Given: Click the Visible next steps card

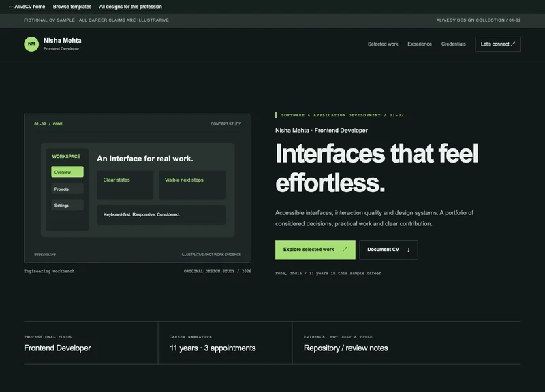Looking at the screenshot, I should coord(193,185).
